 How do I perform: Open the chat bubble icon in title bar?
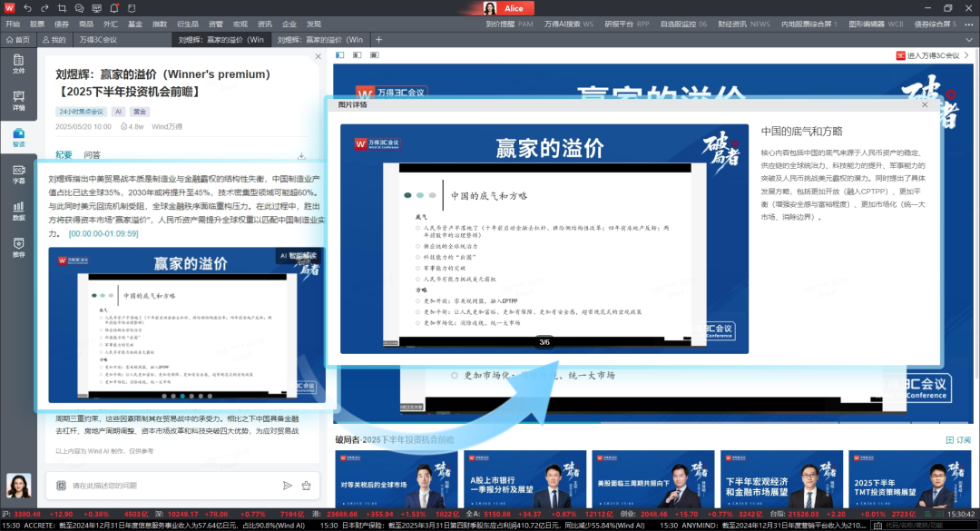[x=79, y=8]
